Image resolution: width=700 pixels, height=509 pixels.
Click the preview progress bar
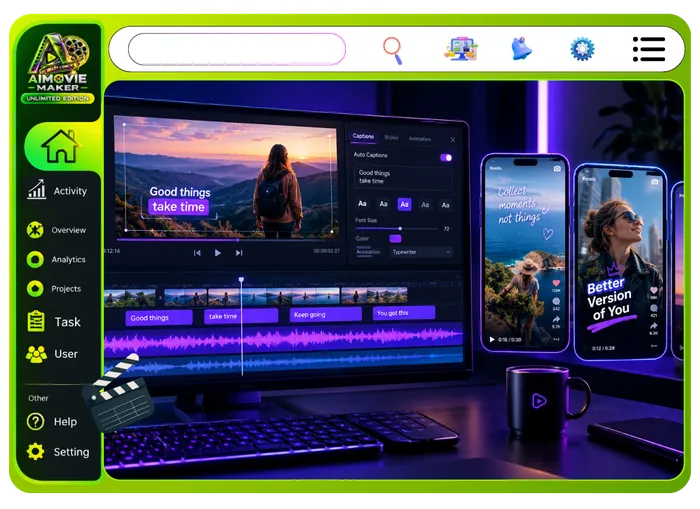coord(228,240)
